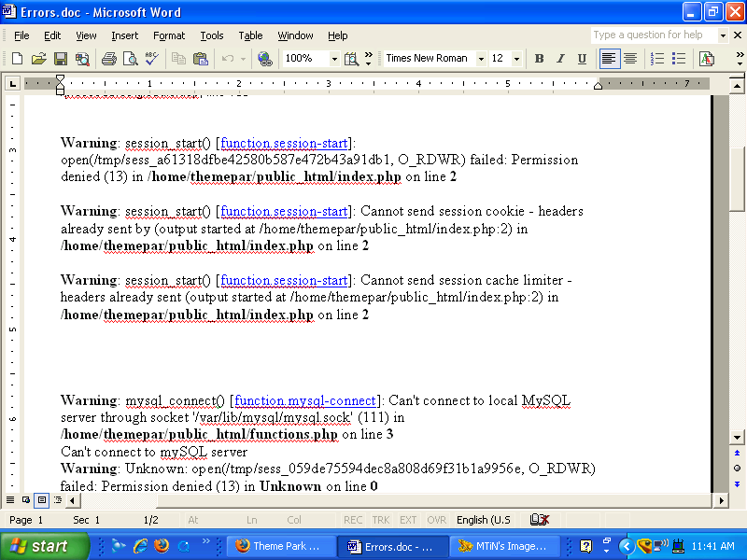Click the spelling status book icon
Viewport: 747px width, 560px height.
[540, 520]
